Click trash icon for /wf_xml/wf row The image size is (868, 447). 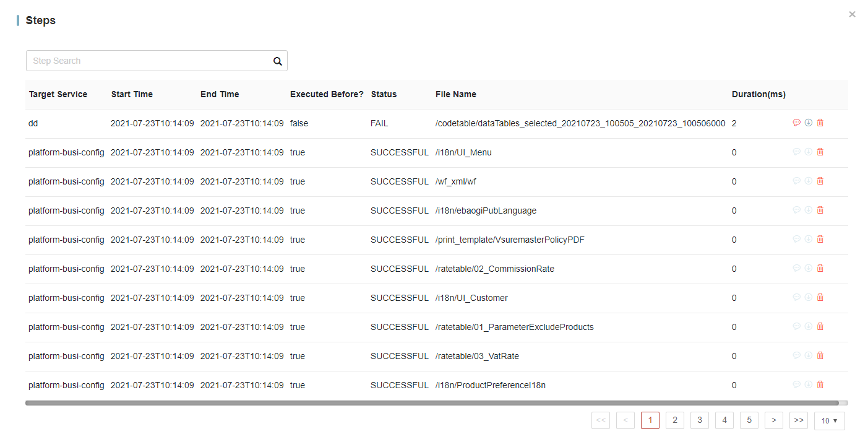coord(820,181)
